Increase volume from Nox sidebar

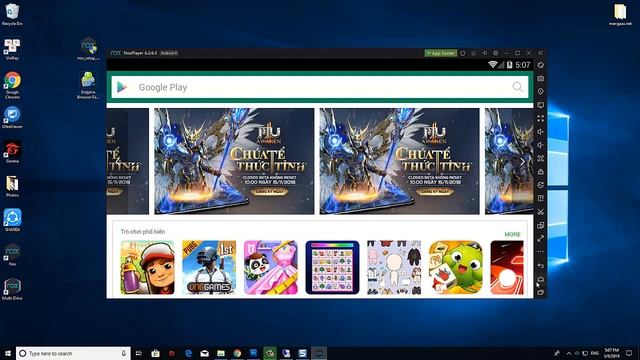540,131
